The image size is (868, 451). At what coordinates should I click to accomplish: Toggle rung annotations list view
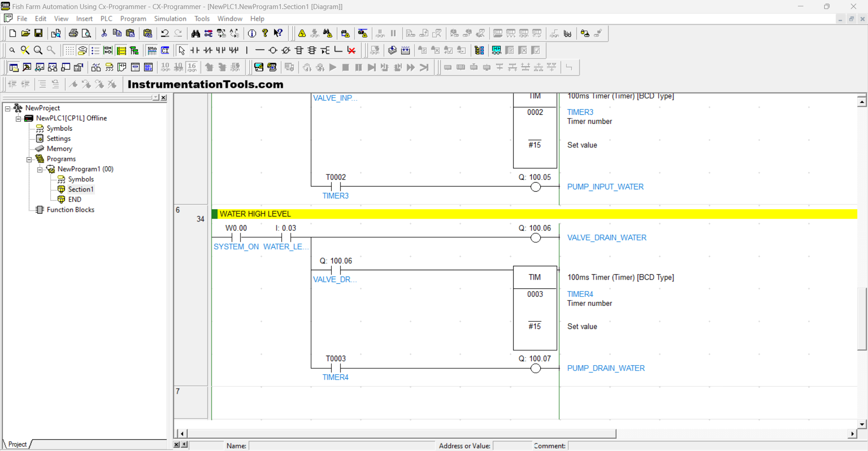point(95,50)
